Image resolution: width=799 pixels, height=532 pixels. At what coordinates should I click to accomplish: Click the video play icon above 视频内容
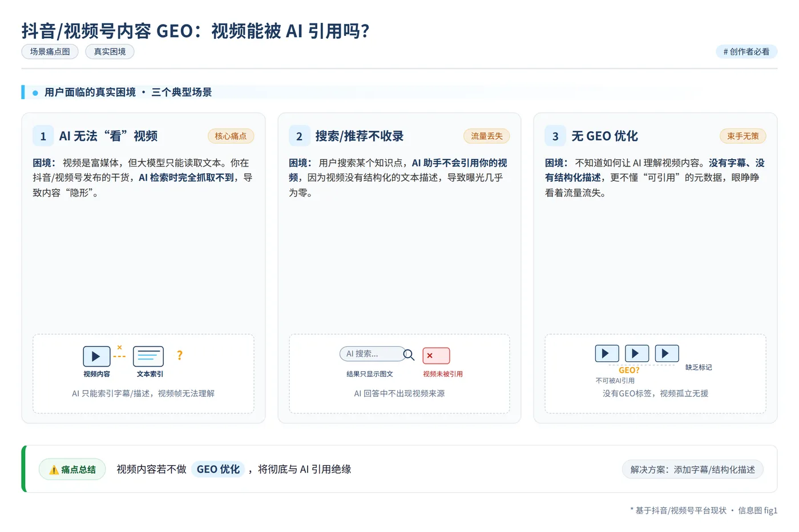[x=96, y=356]
